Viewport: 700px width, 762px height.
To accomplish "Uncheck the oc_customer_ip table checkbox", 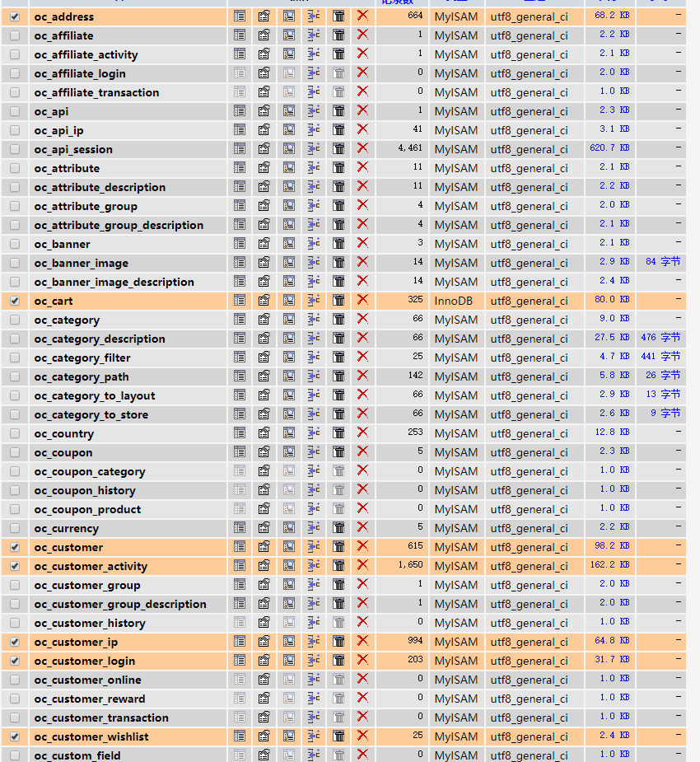I will coord(15,642).
